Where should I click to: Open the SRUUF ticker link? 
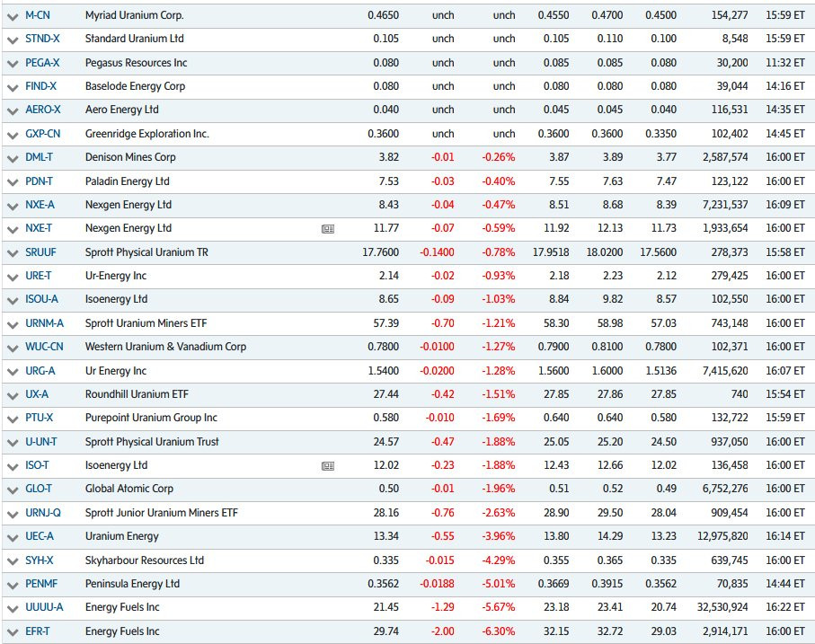[40, 251]
